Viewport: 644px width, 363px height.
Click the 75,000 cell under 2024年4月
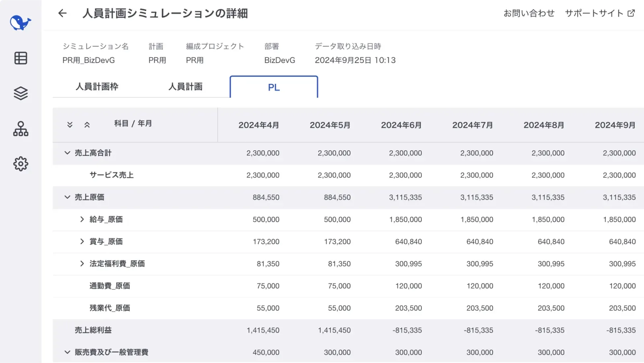[x=268, y=286]
